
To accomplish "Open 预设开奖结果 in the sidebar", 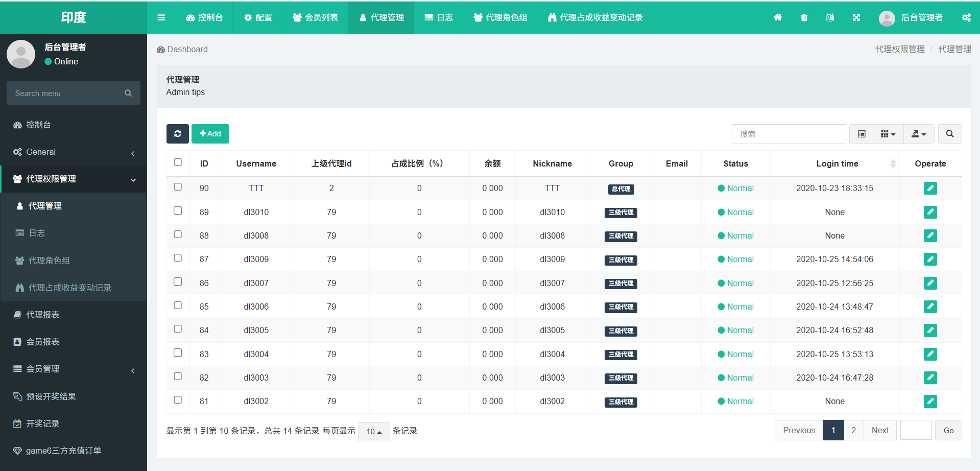I will click(x=74, y=396).
